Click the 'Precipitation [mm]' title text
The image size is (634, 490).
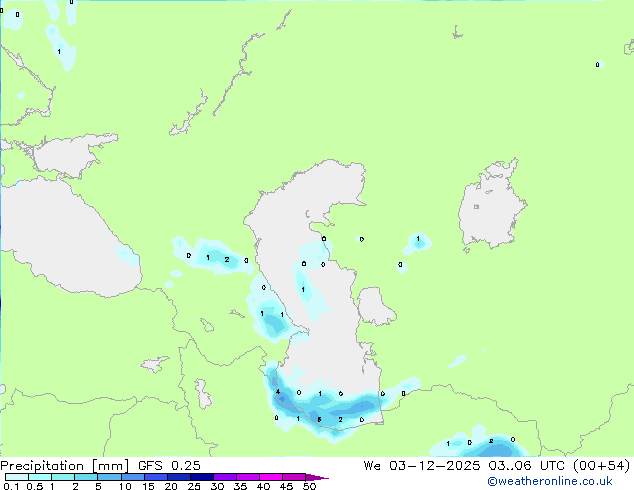[64, 466]
